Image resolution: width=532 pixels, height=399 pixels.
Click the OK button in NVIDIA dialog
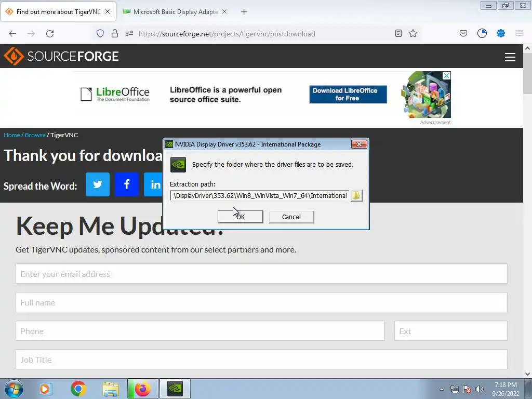tap(240, 217)
